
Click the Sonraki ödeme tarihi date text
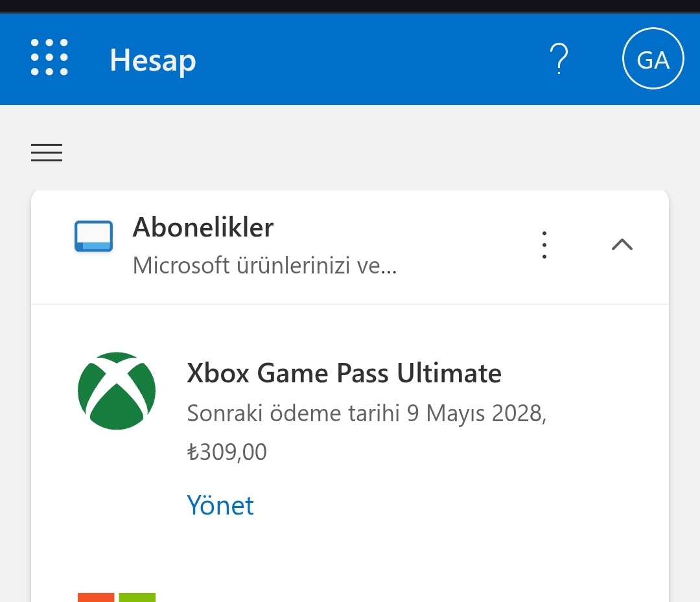point(366,413)
